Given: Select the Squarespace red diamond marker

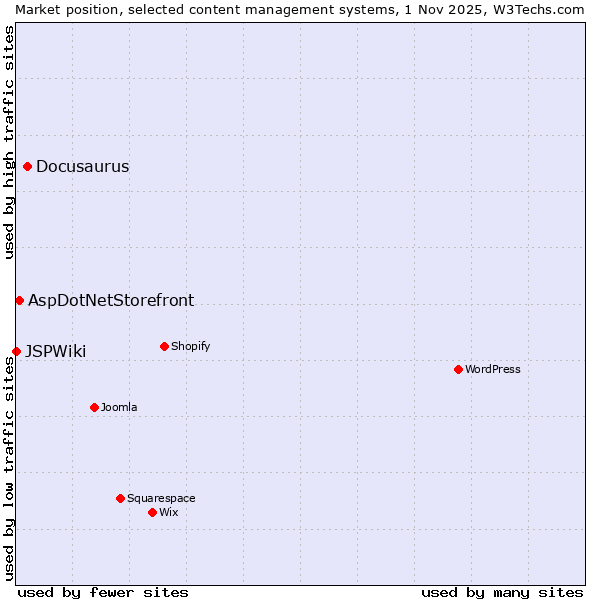Looking at the screenshot, I should point(120,498).
